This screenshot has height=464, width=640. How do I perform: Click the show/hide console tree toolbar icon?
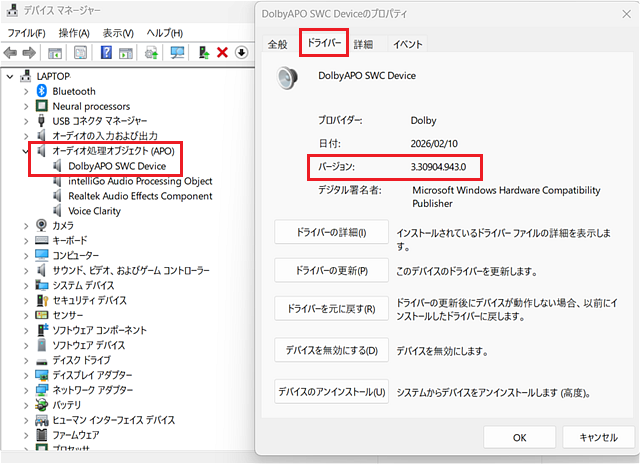pos(55,53)
